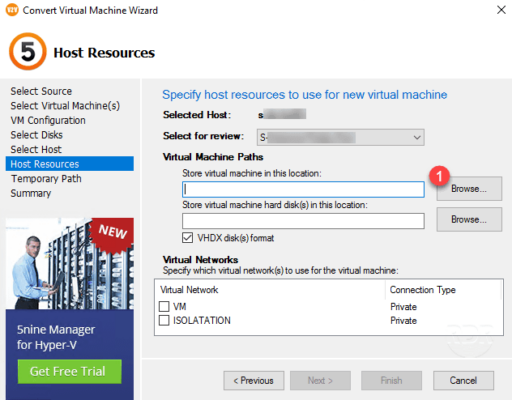Click the Connection Type column header
The width and height of the screenshot is (512, 400).
[423, 290]
